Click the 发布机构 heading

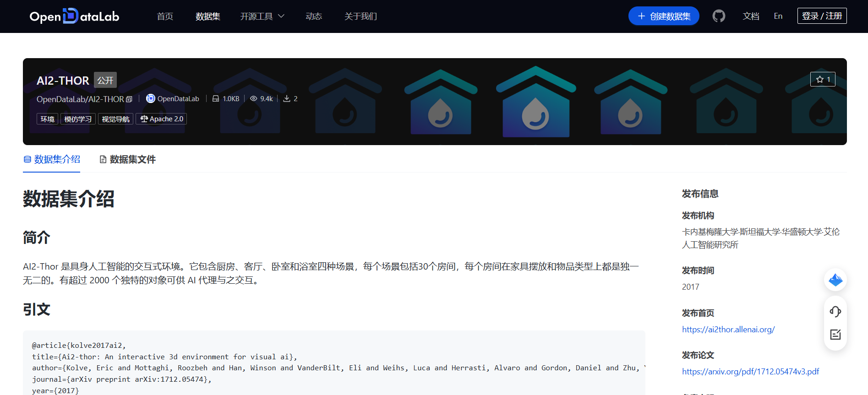pyautogui.click(x=698, y=216)
